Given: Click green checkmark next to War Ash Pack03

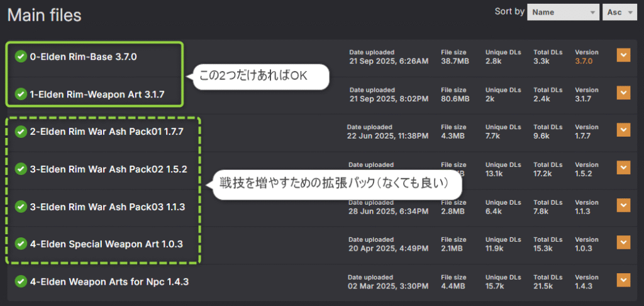Looking at the screenshot, I should click(21, 206).
